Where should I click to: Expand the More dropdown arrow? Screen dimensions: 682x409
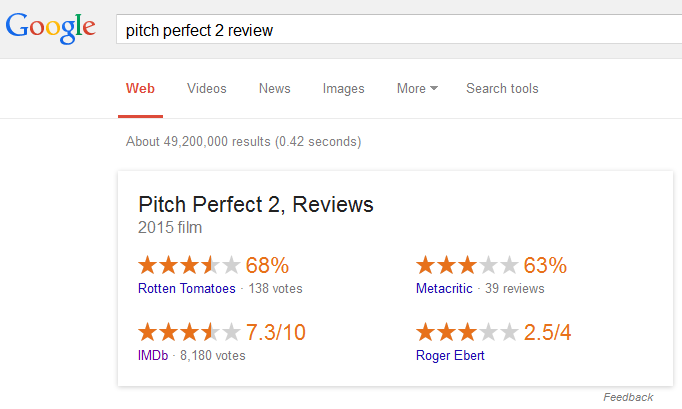pyautogui.click(x=434, y=89)
